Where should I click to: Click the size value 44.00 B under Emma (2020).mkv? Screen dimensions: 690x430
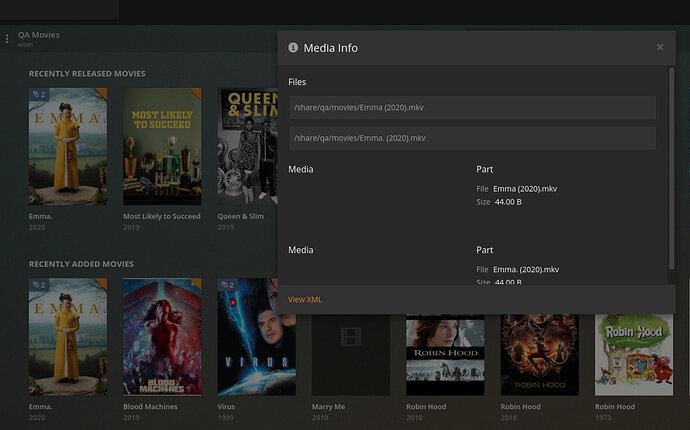click(508, 202)
